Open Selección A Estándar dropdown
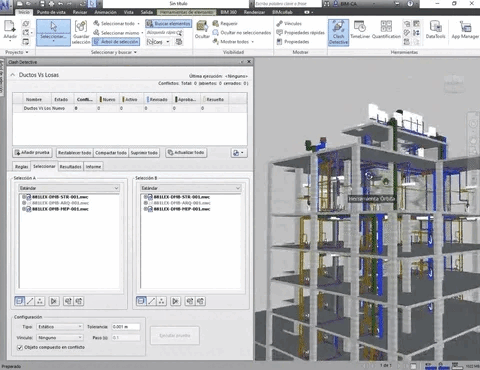 [x=69, y=188]
